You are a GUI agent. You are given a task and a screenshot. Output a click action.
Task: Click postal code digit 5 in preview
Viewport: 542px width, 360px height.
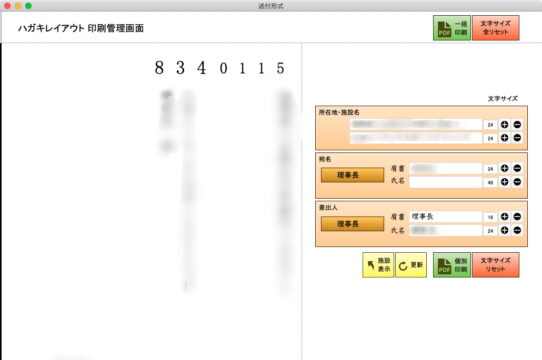pyautogui.click(x=280, y=68)
